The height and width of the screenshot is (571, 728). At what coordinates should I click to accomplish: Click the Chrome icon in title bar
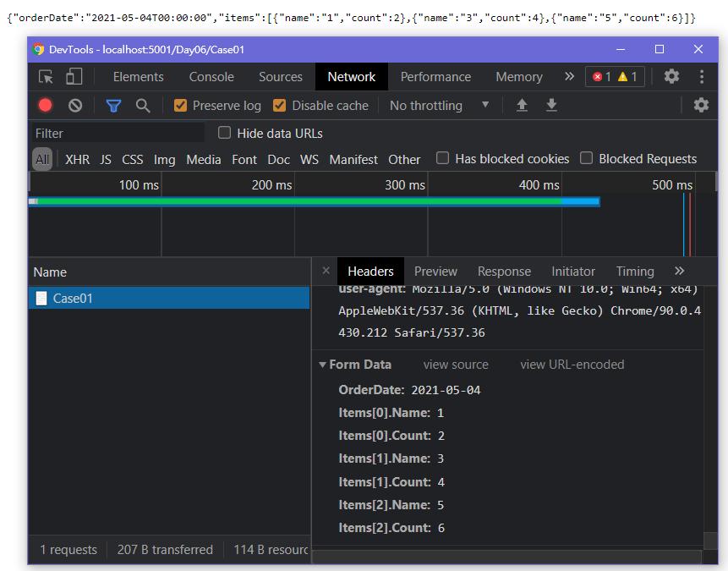(x=38, y=49)
